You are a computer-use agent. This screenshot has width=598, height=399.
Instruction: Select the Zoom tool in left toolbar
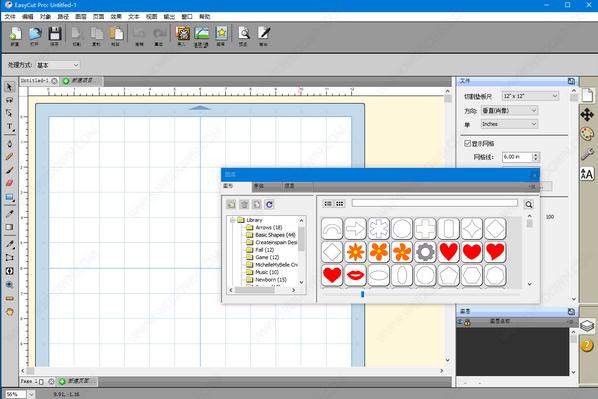click(x=9, y=285)
